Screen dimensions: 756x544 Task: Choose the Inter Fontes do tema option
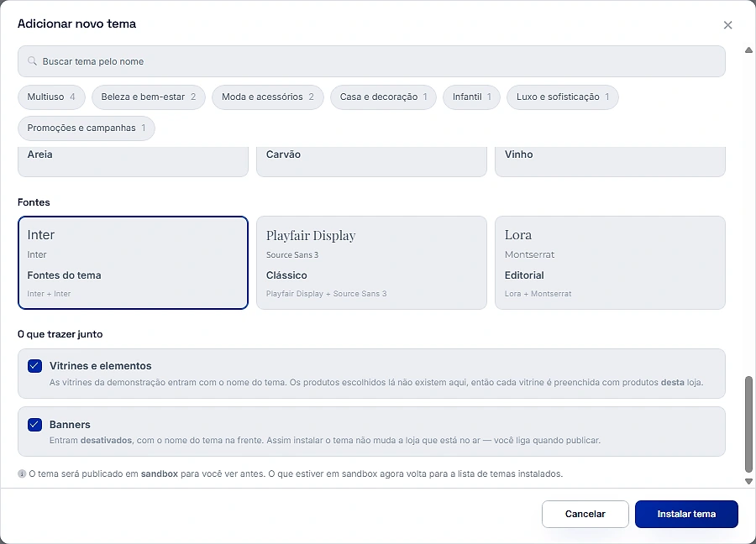point(133,263)
